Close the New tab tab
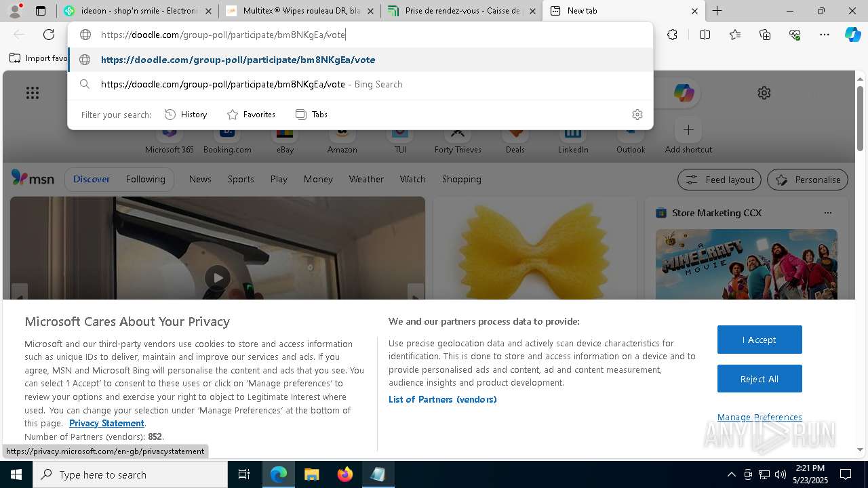 pyautogui.click(x=694, y=11)
